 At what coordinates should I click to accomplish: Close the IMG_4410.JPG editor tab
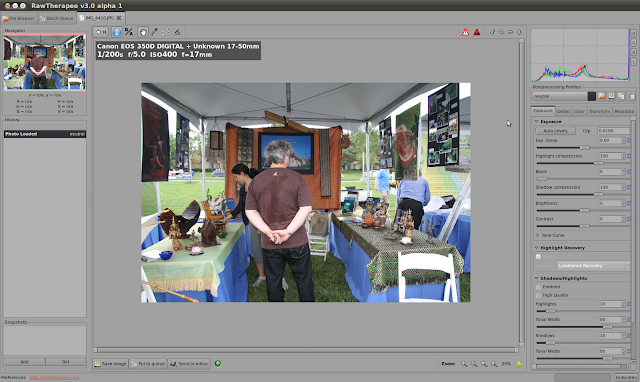tap(119, 18)
